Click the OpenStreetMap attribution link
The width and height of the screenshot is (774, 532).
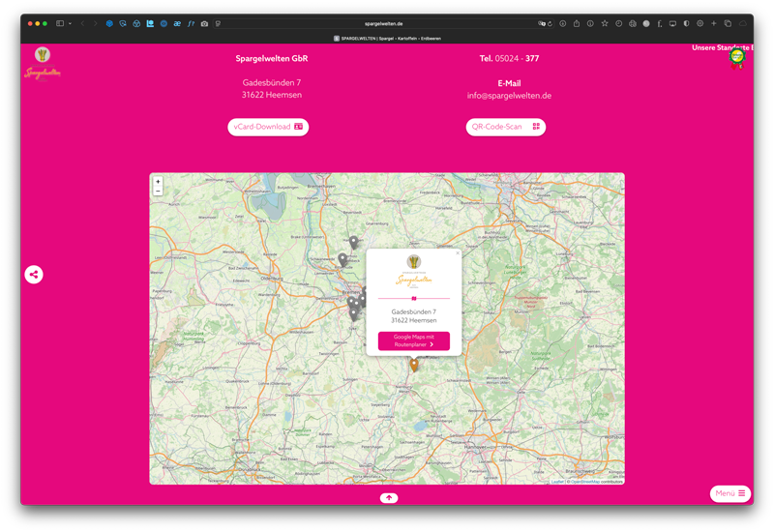[x=584, y=481]
